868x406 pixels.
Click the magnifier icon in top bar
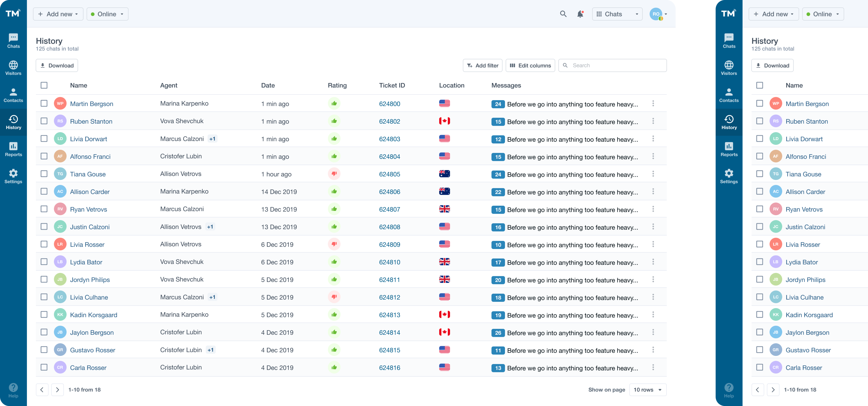pyautogui.click(x=563, y=14)
